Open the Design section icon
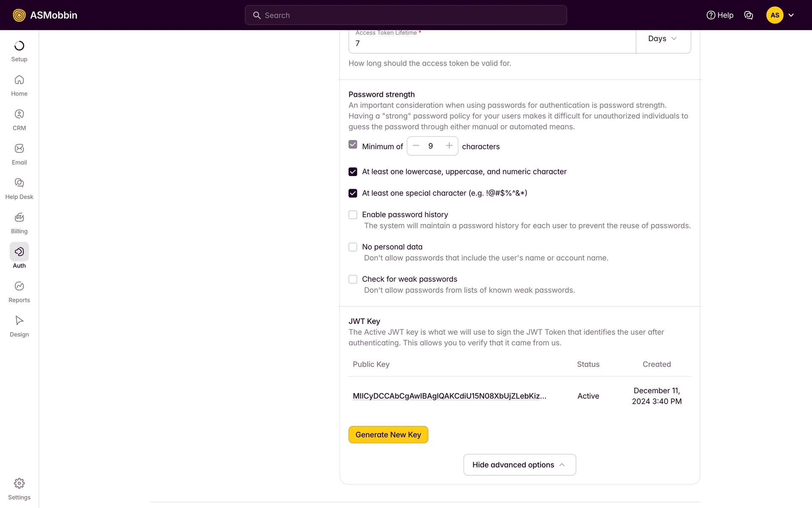This screenshot has width=812, height=508. coord(19,320)
